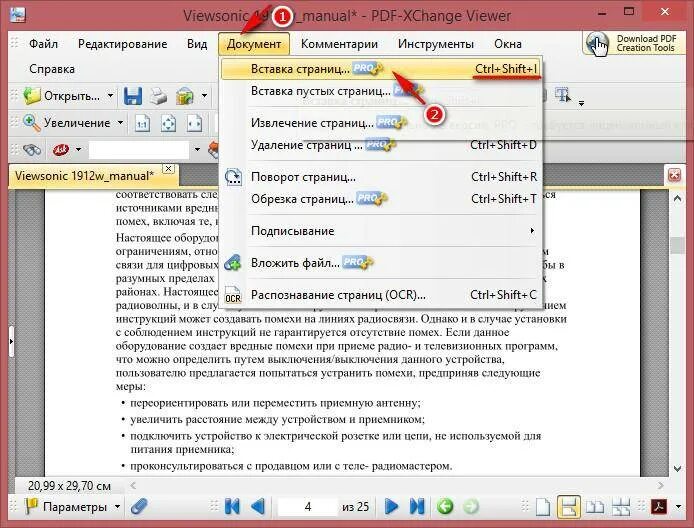Expand the email tool dropdown arrow
The width and height of the screenshot is (694, 528).
point(204,95)
